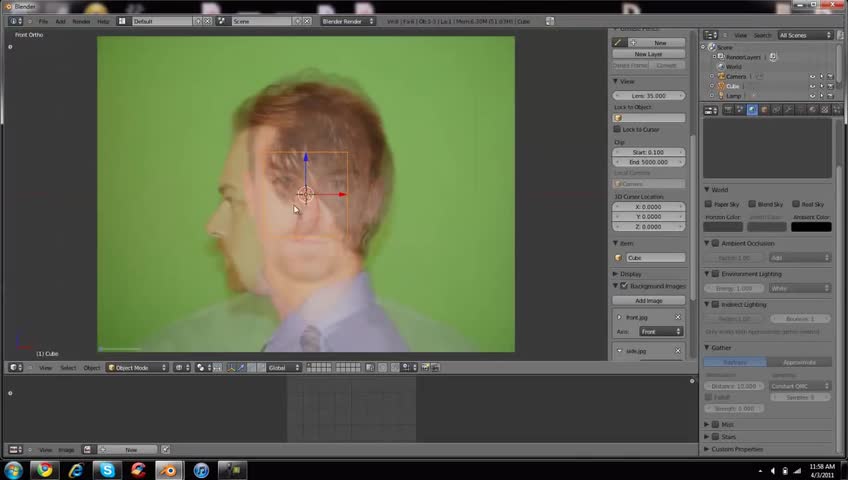This screenshot has width=848, height=480.
Task: Open Render properties tab
Action: point(728,110)
